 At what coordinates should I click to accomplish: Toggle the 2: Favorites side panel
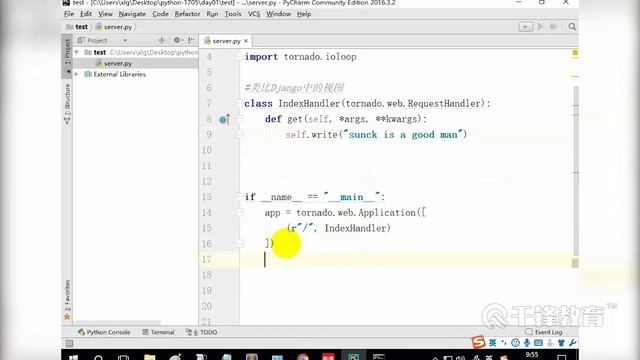tap(67, 300)
